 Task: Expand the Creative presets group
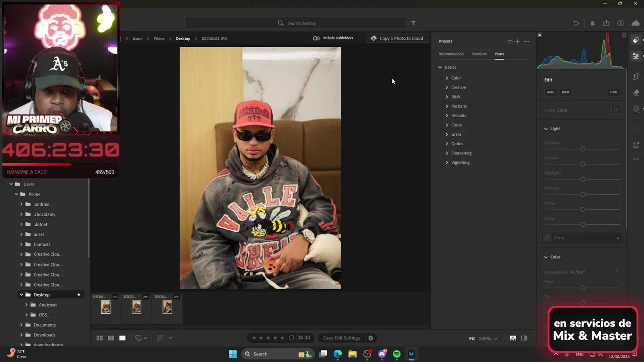(x=447, y=87)
